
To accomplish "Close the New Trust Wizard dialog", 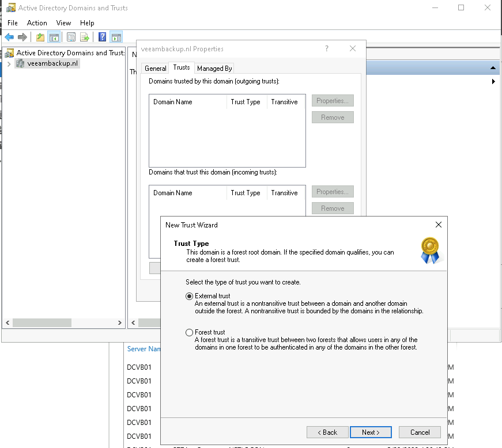I will tap(438, 225).
